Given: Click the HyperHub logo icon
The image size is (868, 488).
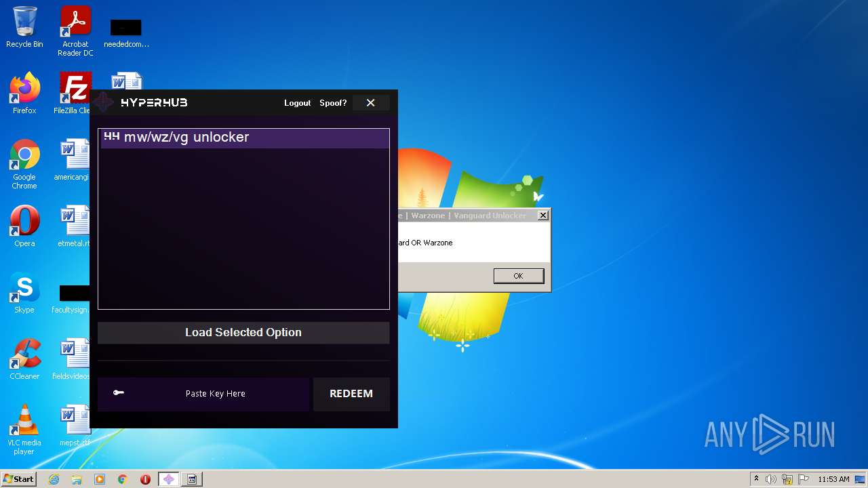Looking at the screenshot, I should pyautogui.click(x=104, y=102).
